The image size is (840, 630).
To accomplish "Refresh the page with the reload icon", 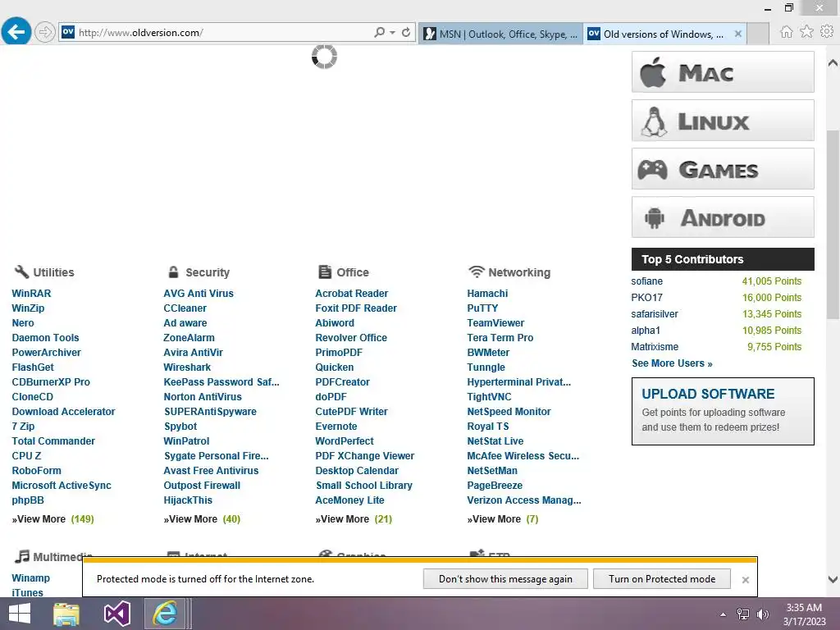I will [x=406, y=32].
